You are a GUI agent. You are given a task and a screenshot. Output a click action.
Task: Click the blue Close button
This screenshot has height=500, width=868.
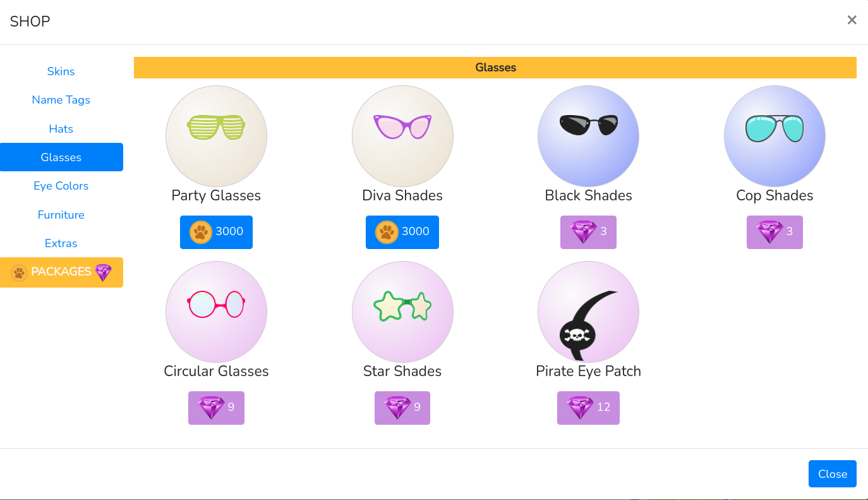(x=832, y=474)
